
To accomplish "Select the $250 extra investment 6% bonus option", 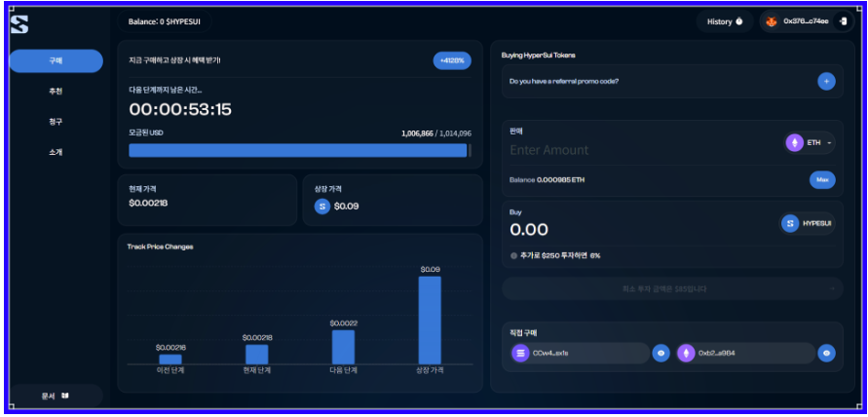I will (514, 255).
